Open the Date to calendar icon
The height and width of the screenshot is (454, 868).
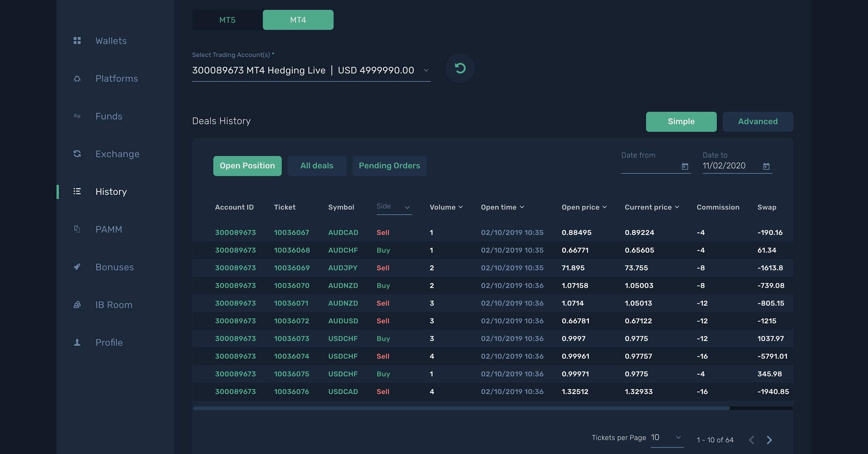click(766, 166)
